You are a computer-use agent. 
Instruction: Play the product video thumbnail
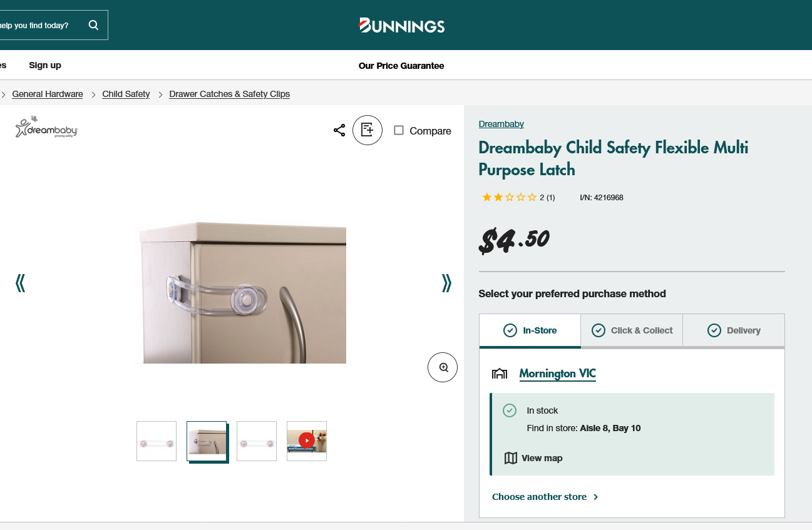[306, 441]
